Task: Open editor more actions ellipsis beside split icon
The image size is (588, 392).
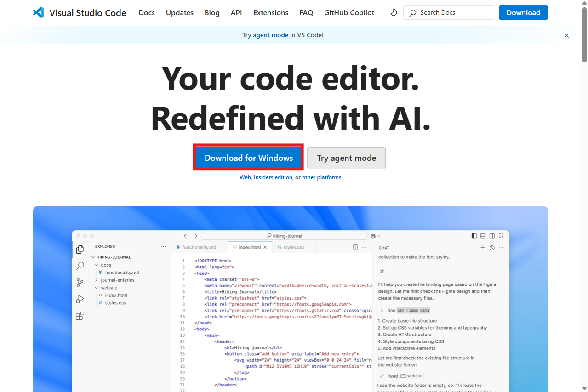Action: [364, 247]
